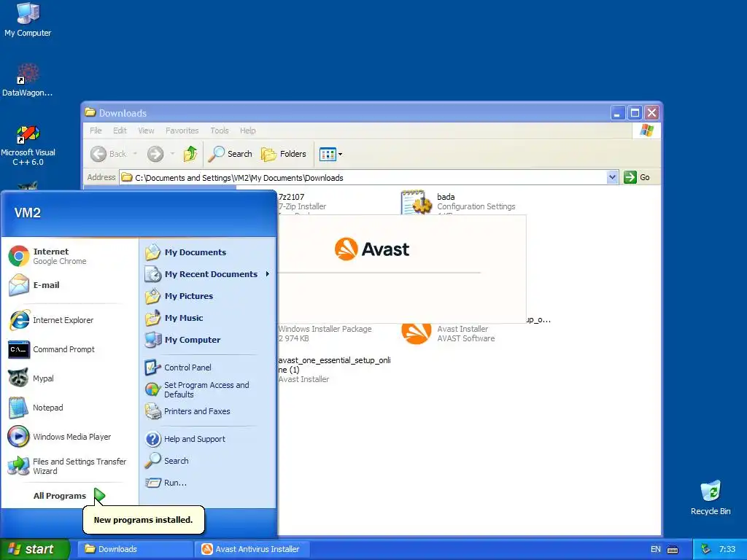Select the 7z2107 7-Zip Installer file

[302, 202]
